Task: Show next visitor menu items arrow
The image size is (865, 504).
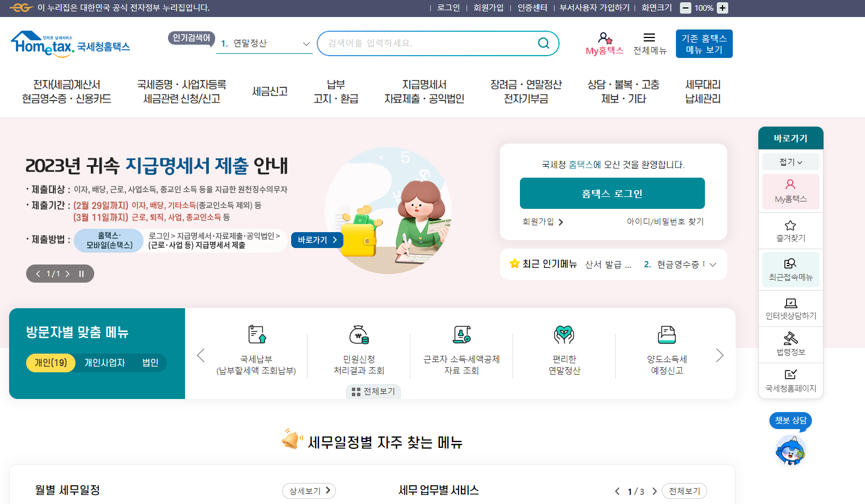Action: 720,355
